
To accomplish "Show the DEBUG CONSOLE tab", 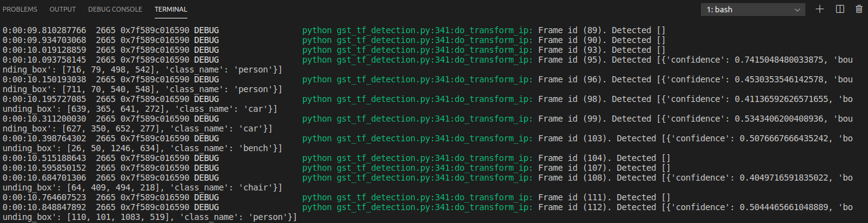I will pos(115,10).
